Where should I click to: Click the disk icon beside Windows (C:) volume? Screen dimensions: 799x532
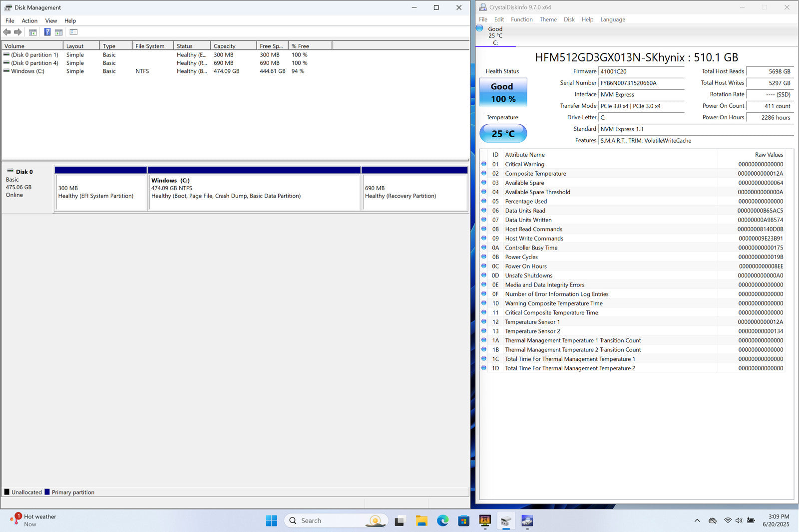click(6, 71)
